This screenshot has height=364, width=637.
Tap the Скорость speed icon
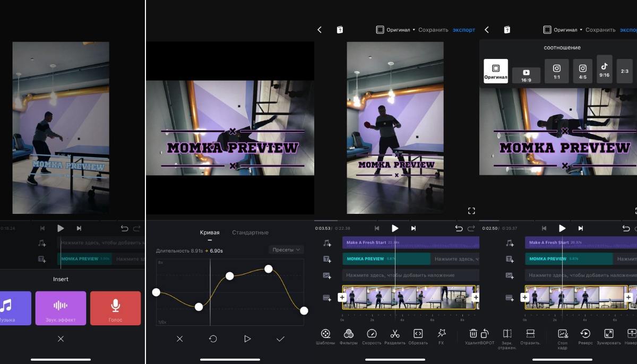(x=372, y=334)
